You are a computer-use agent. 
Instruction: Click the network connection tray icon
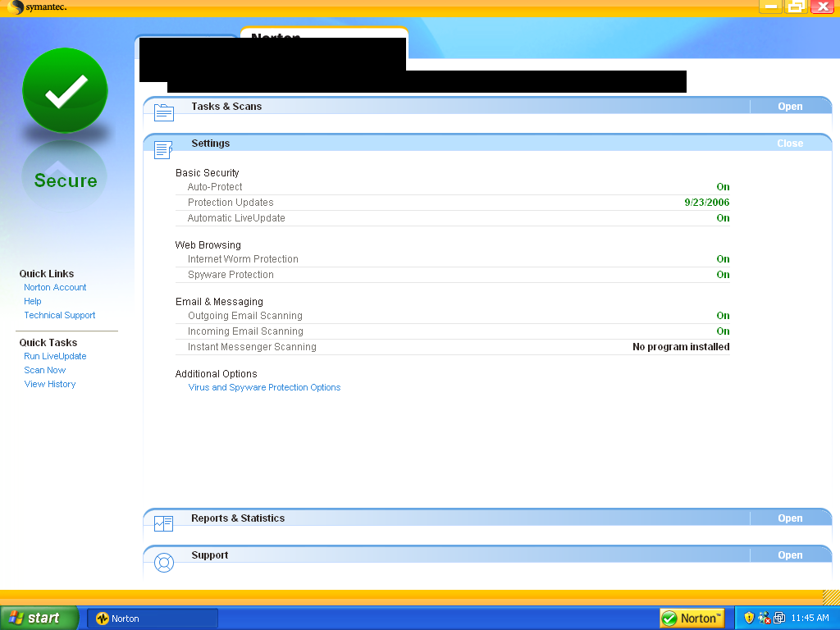765,618
